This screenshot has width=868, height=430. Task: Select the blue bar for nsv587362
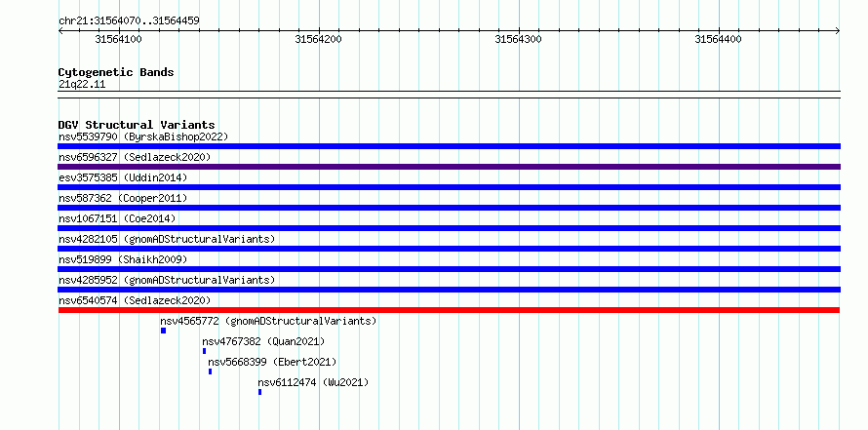point(449,208)
